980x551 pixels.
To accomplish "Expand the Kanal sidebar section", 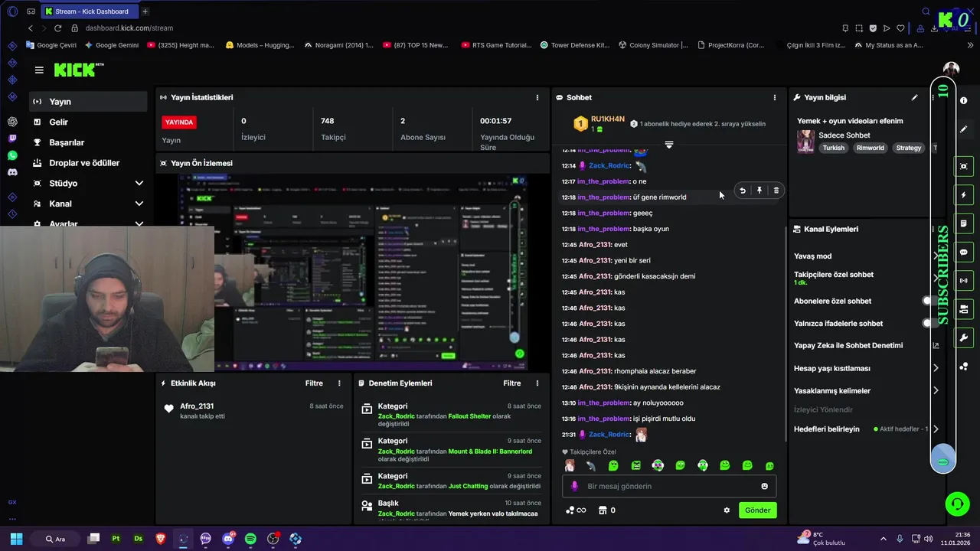I will tap(88, 204).
